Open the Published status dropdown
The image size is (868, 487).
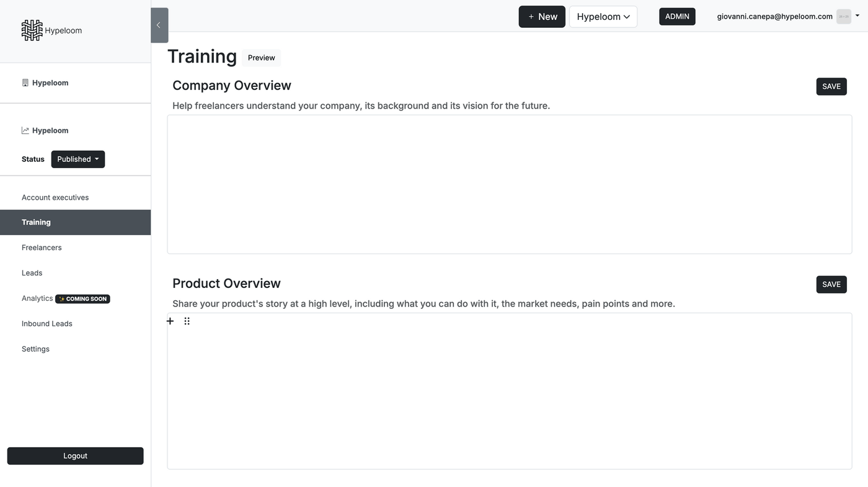coord(78,159)
